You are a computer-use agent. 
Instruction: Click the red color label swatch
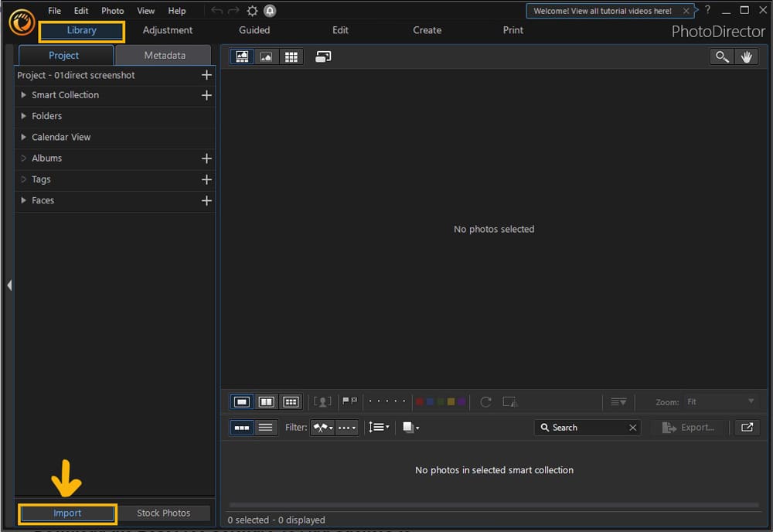coord(420,401)
